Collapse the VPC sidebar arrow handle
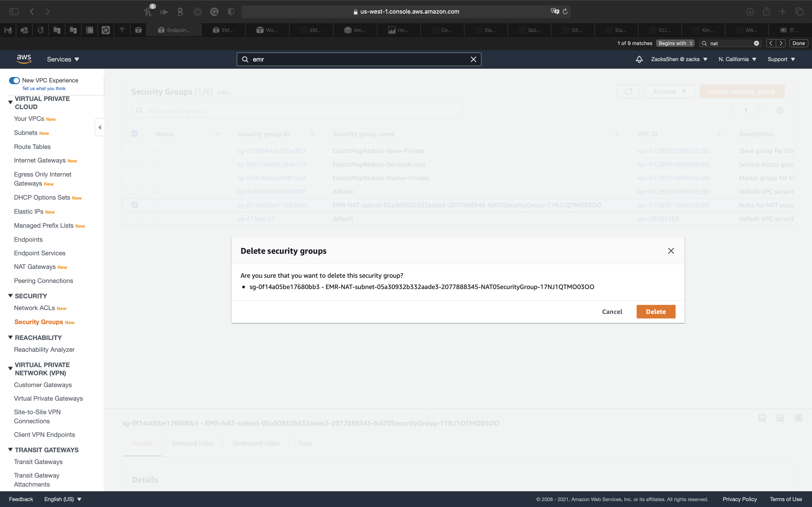The height and width of the screenshot is (507, 812). pyautogui.click(x=100, y=127)
